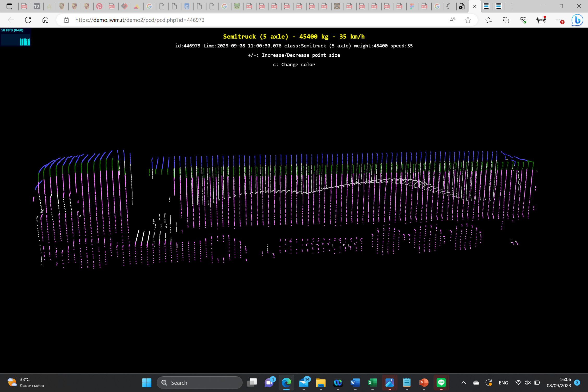Image resolution: width=588 pixels, height=392 pixels.
Task: Click the Read aloud icon in the address bar
Action: tap(452, 20)
